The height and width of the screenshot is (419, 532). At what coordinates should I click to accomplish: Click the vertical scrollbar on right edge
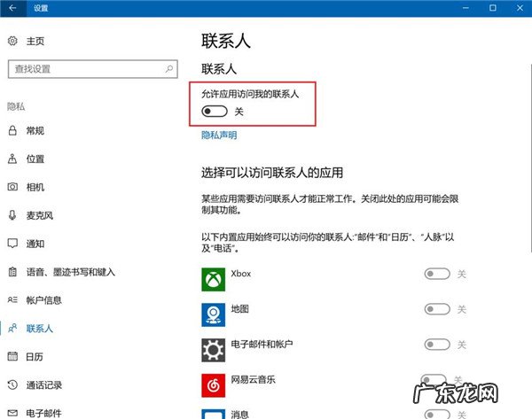(530, 158)
